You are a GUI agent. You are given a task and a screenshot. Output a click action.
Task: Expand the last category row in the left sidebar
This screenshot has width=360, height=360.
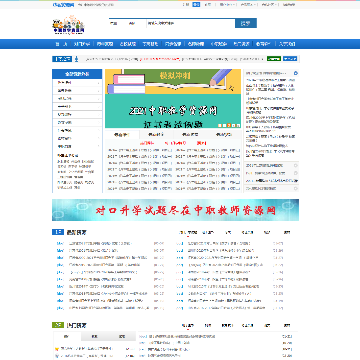click(x=77, y=146)
